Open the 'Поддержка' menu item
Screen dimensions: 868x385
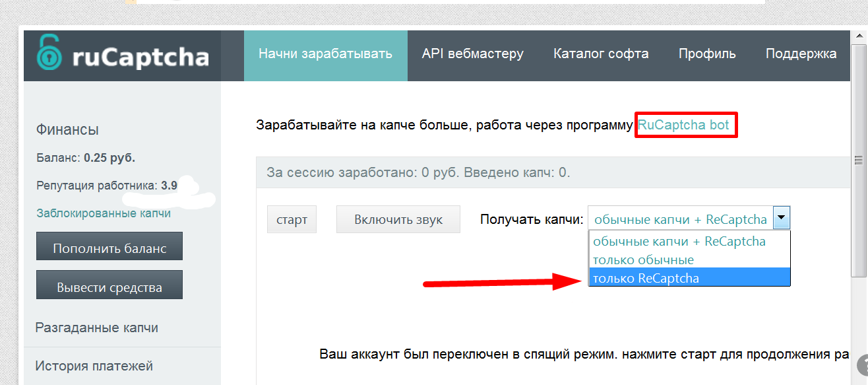(x=801, y=54)
